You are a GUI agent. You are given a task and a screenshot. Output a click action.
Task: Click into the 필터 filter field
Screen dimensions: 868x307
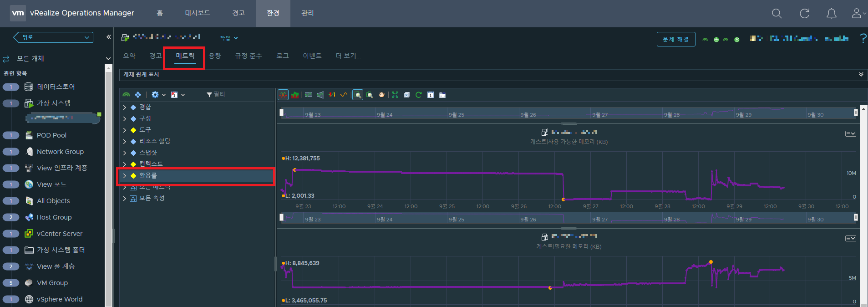coord(239,94)
